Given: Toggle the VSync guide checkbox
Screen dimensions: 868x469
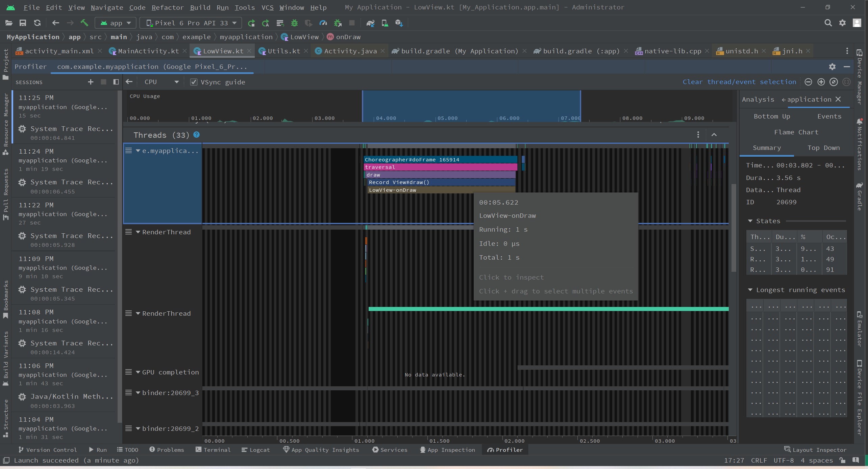Looking at the screenshot, I should click(x=194, y=82).
